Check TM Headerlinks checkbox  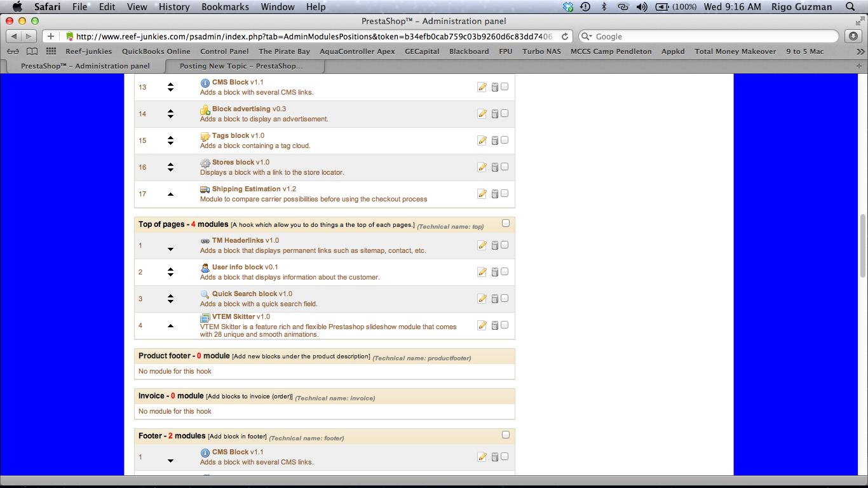pos(505,245)
